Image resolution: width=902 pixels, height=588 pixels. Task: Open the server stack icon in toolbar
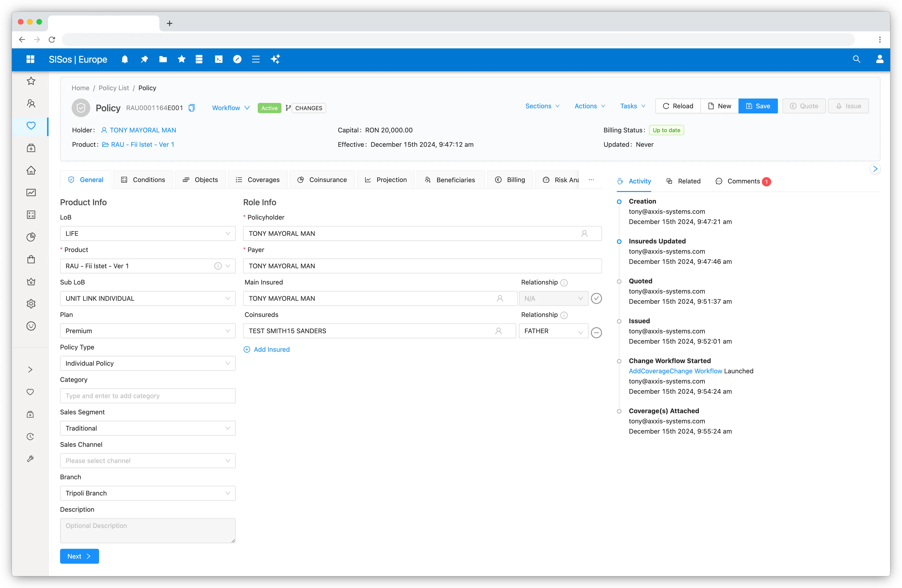tap(199, 59)
